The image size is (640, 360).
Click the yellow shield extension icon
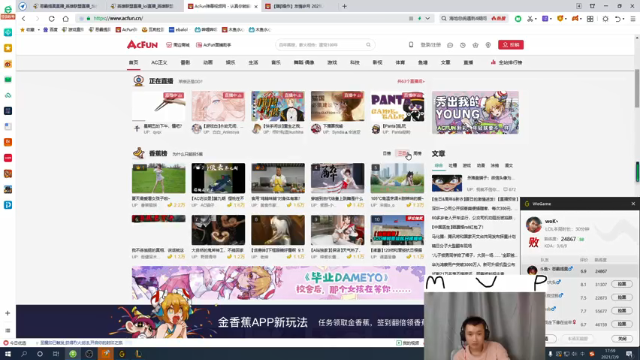[560, 19]
